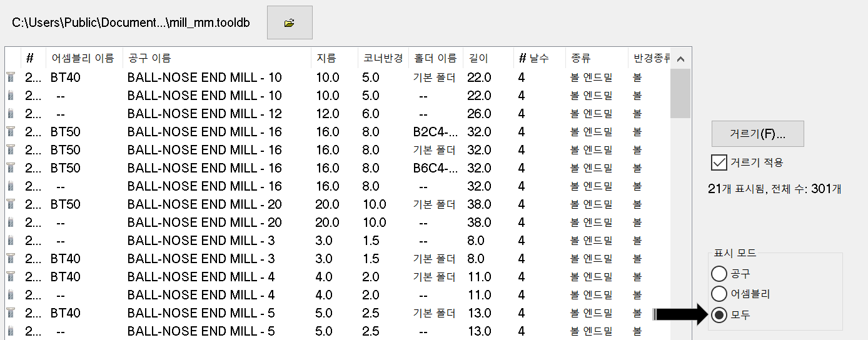Click the 12.0 diameter cell

tap(328, 114)
